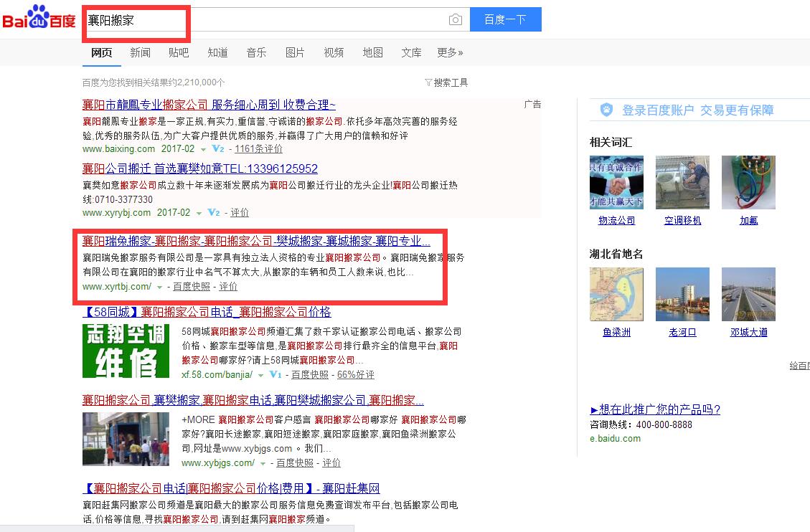This screenshot has height=532, width=810.
Task: Switch to the 新闻 tab
Action: (x=140, y=52)
